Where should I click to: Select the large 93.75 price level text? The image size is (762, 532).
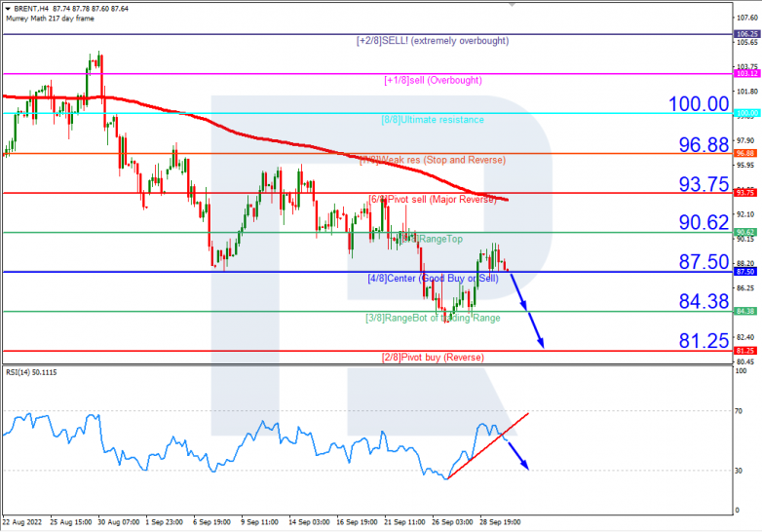tap(705, 184)
